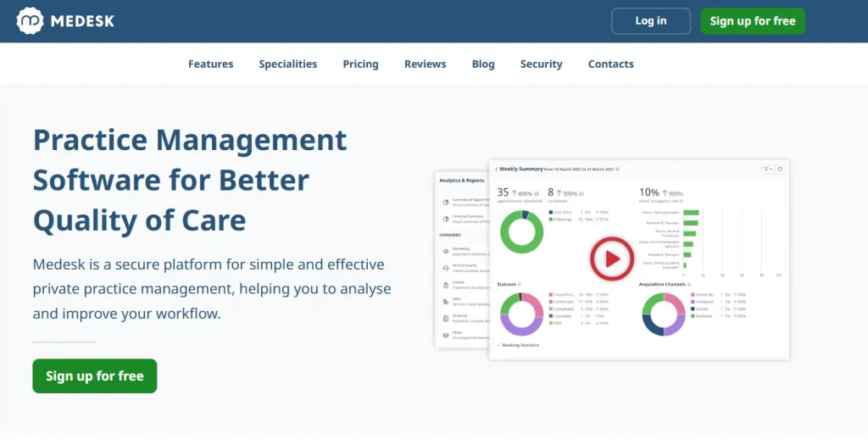This screenshot has height=445, width=868.
Task: Click the Sales category icon
Action: point(446,302)
